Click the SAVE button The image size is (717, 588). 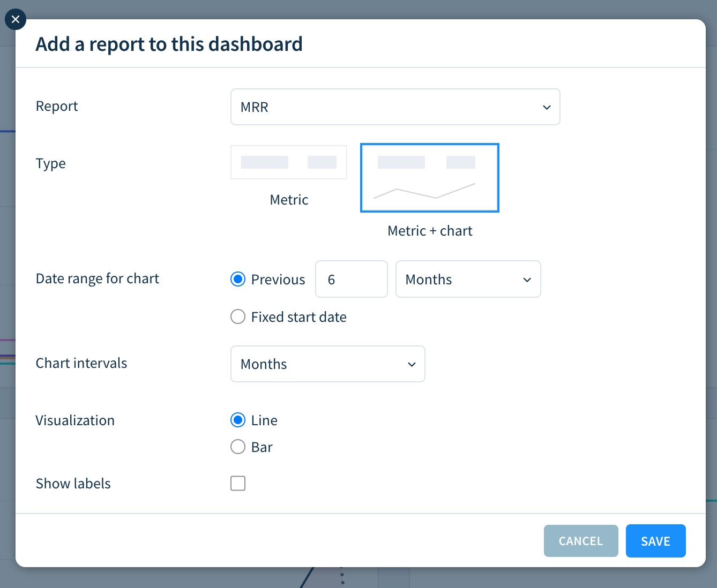pyautogui.click(x=655, y=541)
